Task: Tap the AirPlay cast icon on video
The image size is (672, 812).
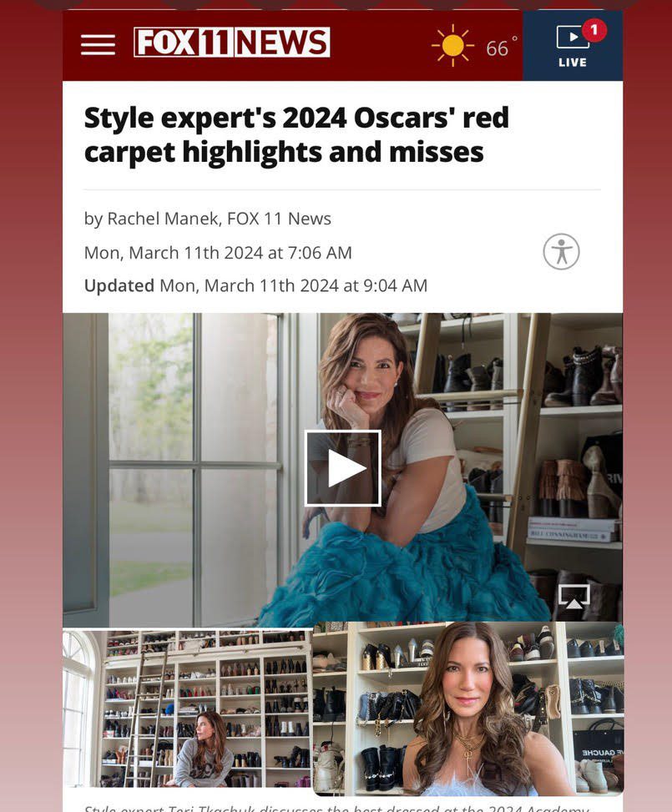Action: point(573,596)
